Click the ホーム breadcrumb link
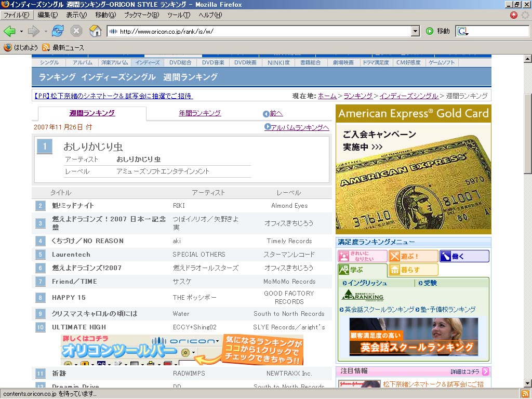Screen dimensions: 532x399 [327, 96]
